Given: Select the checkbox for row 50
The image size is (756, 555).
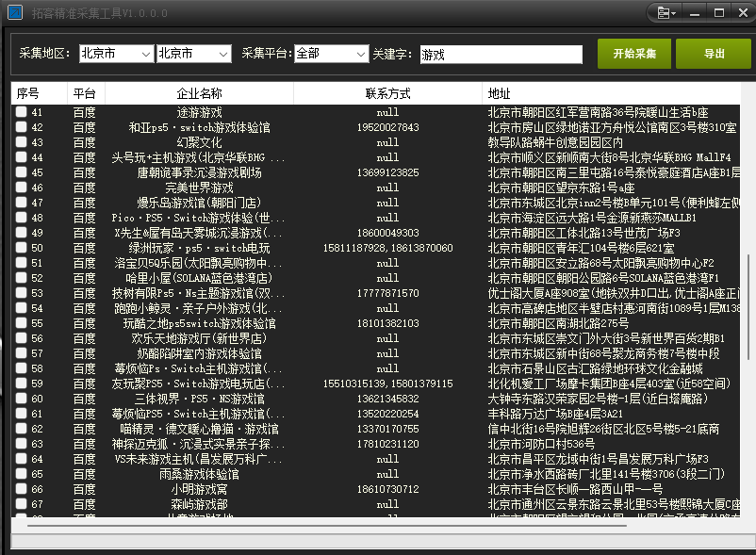Looking at the screenshot, I should tap(21, 249).
